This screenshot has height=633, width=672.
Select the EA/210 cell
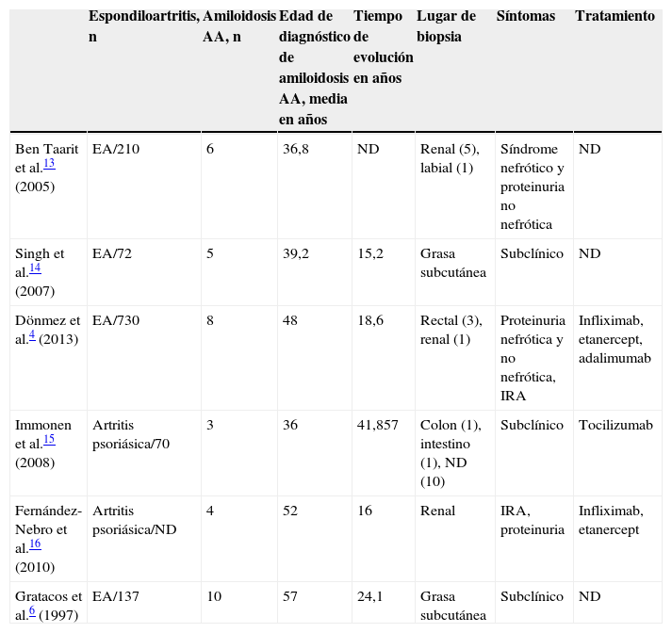[x=113, y=150]
